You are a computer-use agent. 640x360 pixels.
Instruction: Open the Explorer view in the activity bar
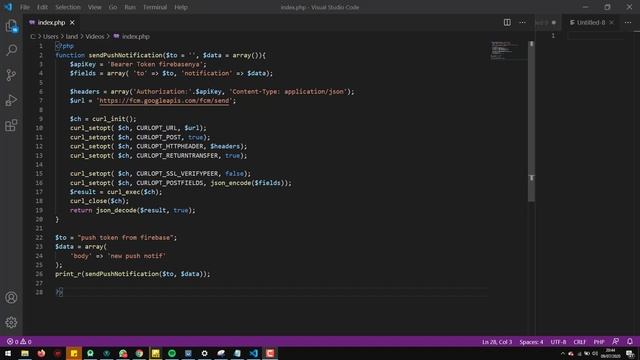11,26
